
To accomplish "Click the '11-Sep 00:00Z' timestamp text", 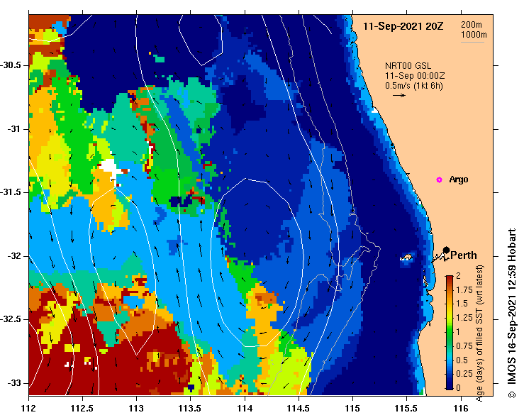I will (415, 76).
